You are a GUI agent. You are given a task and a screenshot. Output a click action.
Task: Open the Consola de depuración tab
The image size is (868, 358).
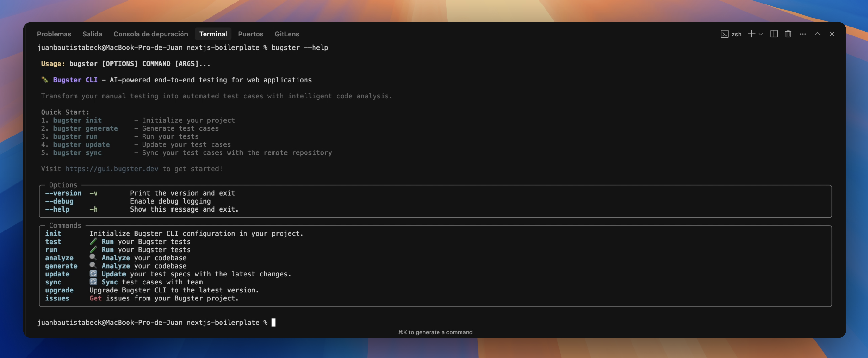coord(151,34)
